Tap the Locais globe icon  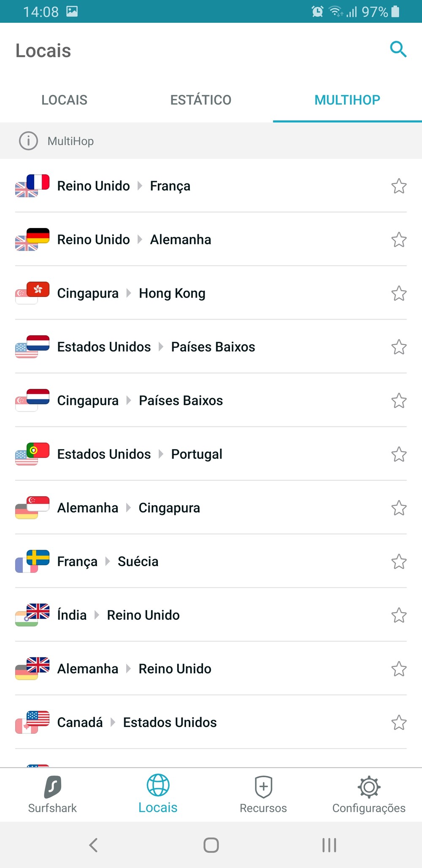click(x=158, y=785)
